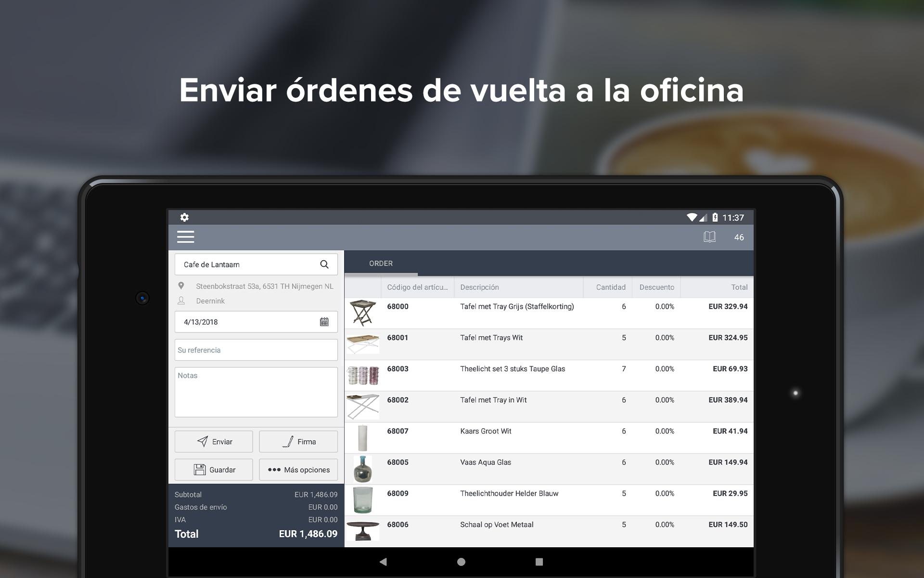Tap the settings gear in status bar
The image size is (924, 578).
coord(184,217)
